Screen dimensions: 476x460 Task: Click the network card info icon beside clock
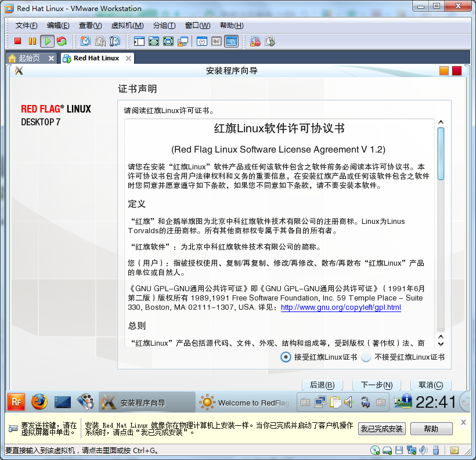tap(403, 401)
